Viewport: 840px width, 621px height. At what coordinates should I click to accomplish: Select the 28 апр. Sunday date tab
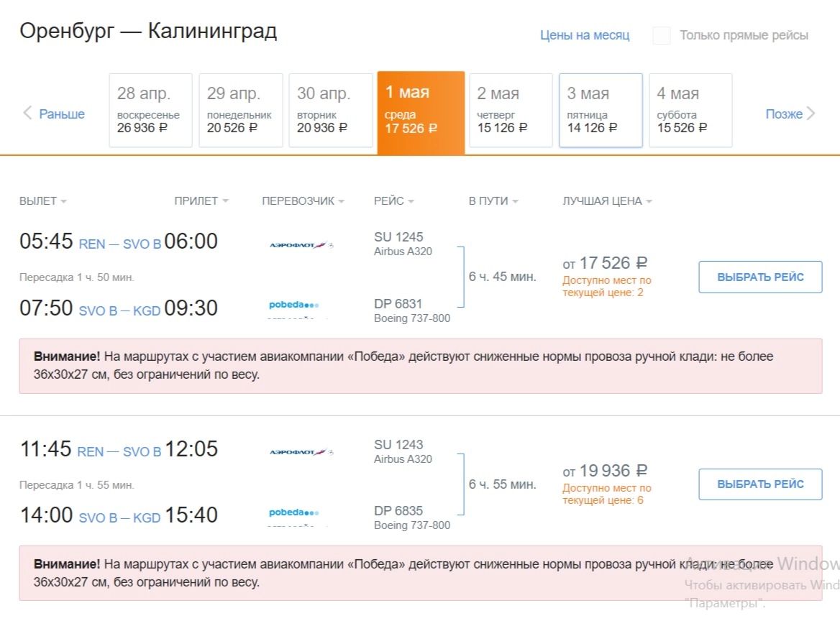150,110
